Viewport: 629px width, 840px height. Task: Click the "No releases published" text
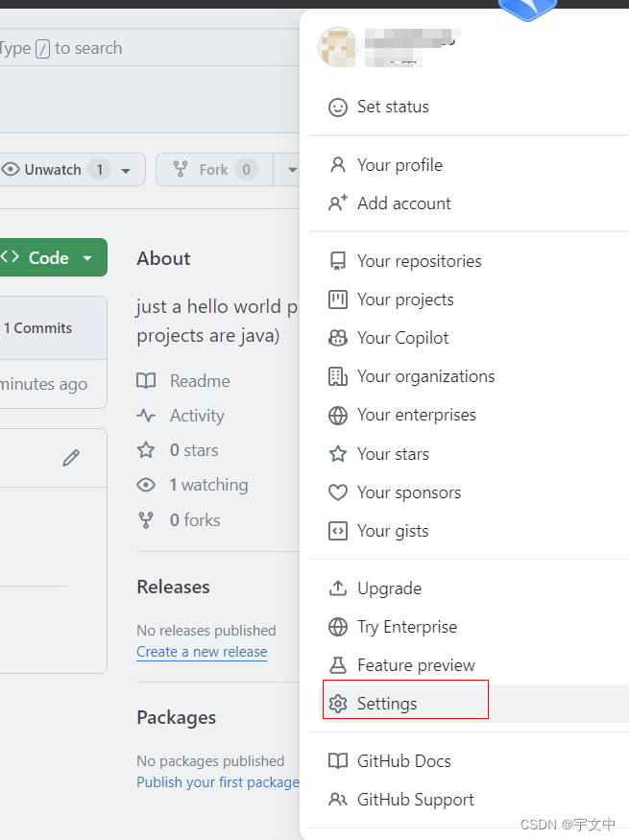click(x=206, y=631)
